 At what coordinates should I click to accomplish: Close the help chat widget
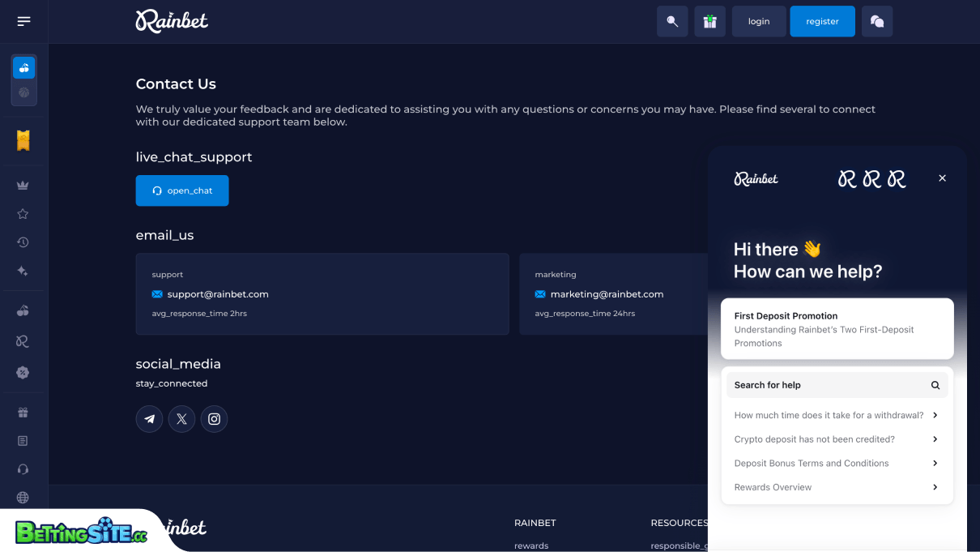(x=942, y=178)
